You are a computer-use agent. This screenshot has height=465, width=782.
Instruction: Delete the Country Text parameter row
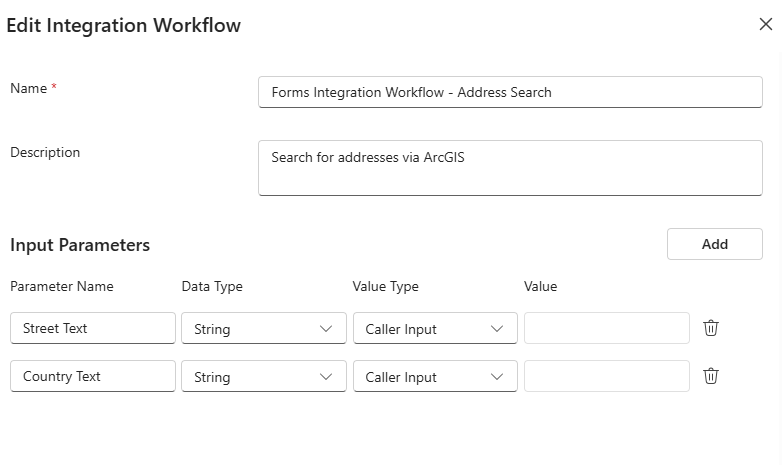click(711, 376)
